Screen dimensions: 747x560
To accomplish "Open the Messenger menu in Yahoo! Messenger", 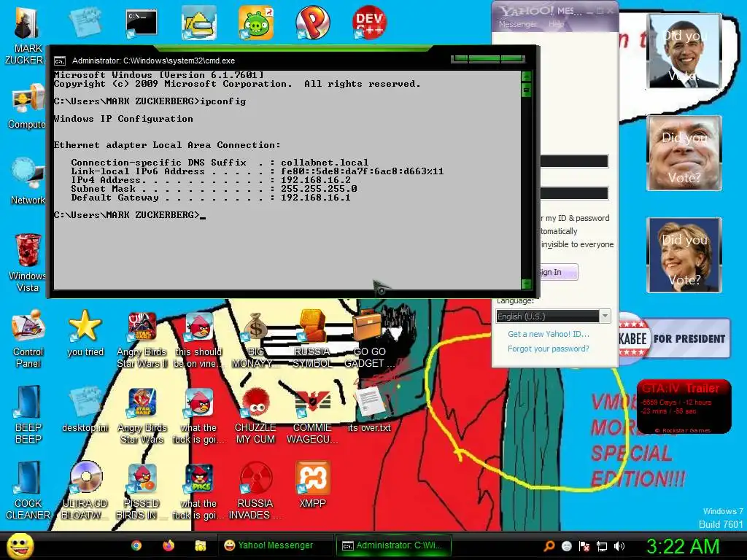I will (x=517, y=24).
